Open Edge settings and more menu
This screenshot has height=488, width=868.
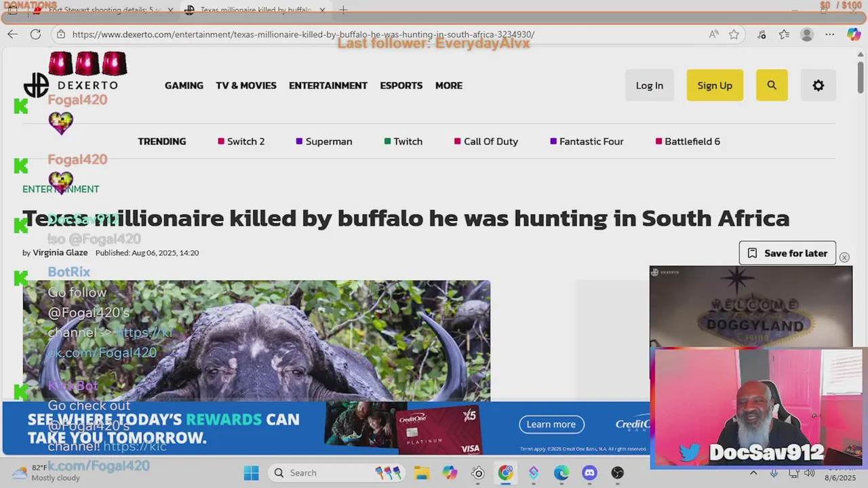tap(829, 35)
